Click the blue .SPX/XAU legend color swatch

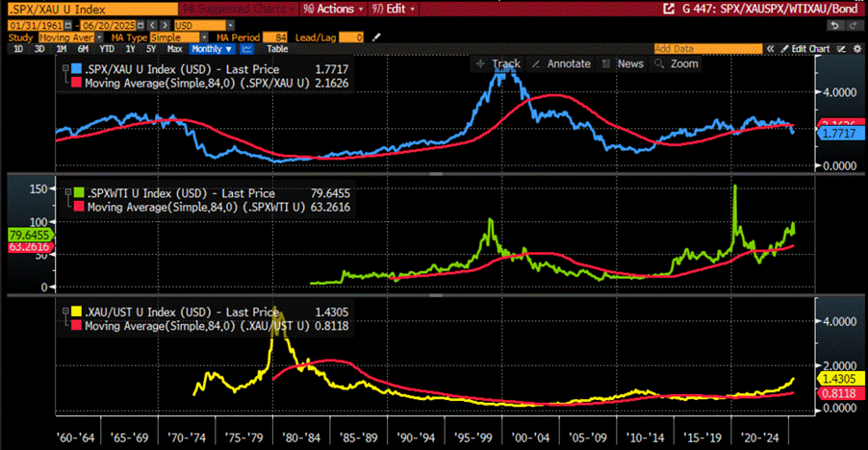click(x=76, y=69)
